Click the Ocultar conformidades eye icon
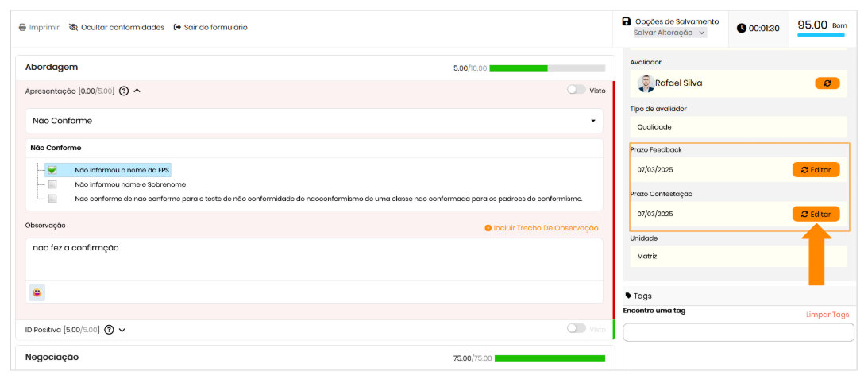This screenshot has width=868, height=383. 74,27
